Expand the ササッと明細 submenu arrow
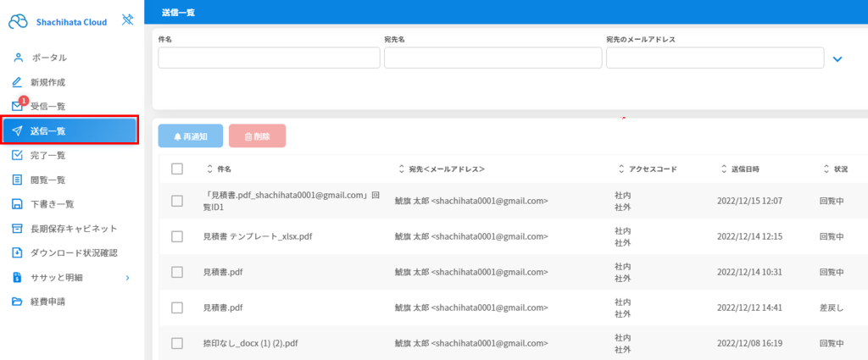The image size is (868, 360). [x=127, y=278]
